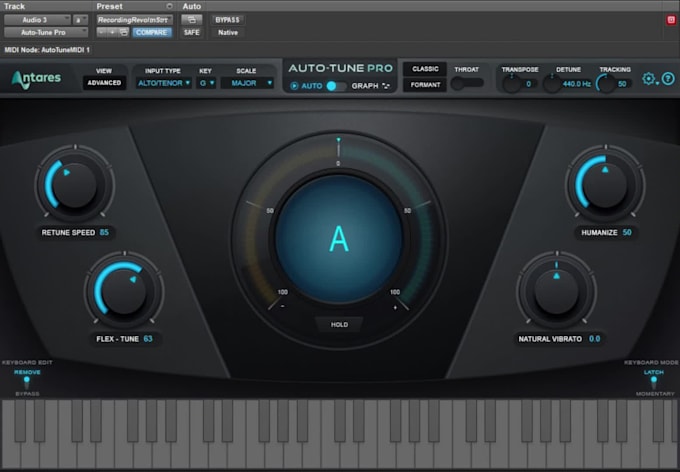Click the Native format button
680x472 pixels.
pos(228,33)
